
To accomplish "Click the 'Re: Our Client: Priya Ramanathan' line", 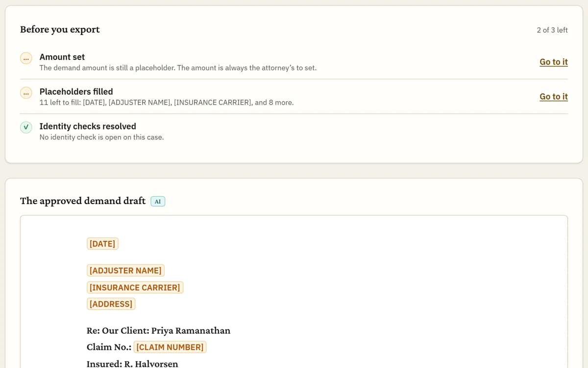I will (x=158, y=331).
